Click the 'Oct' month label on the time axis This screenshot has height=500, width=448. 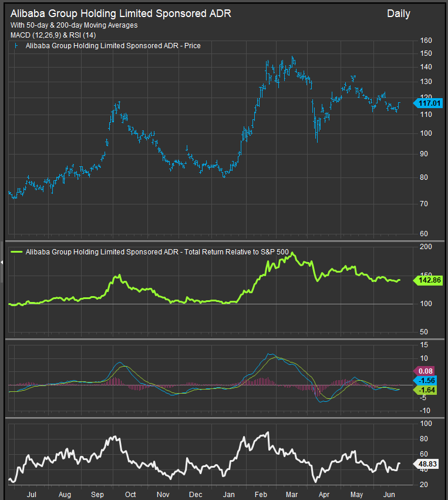pyautogui.click(x=130, y=495)
